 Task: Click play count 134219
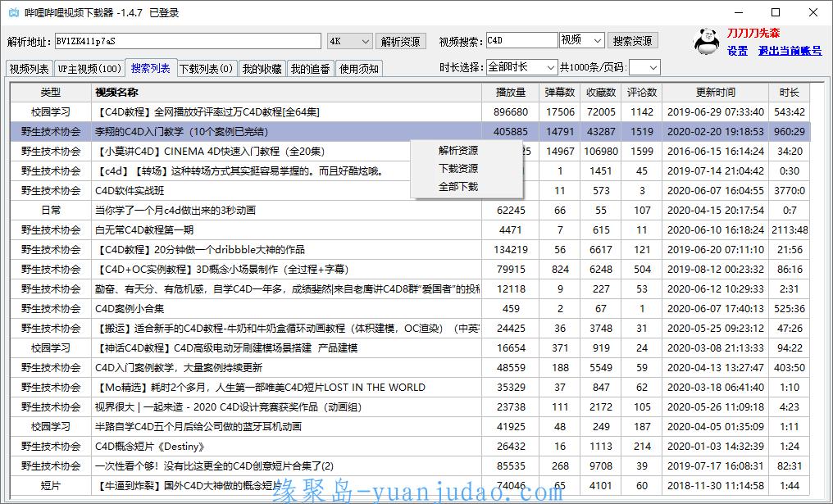[511, 250]
